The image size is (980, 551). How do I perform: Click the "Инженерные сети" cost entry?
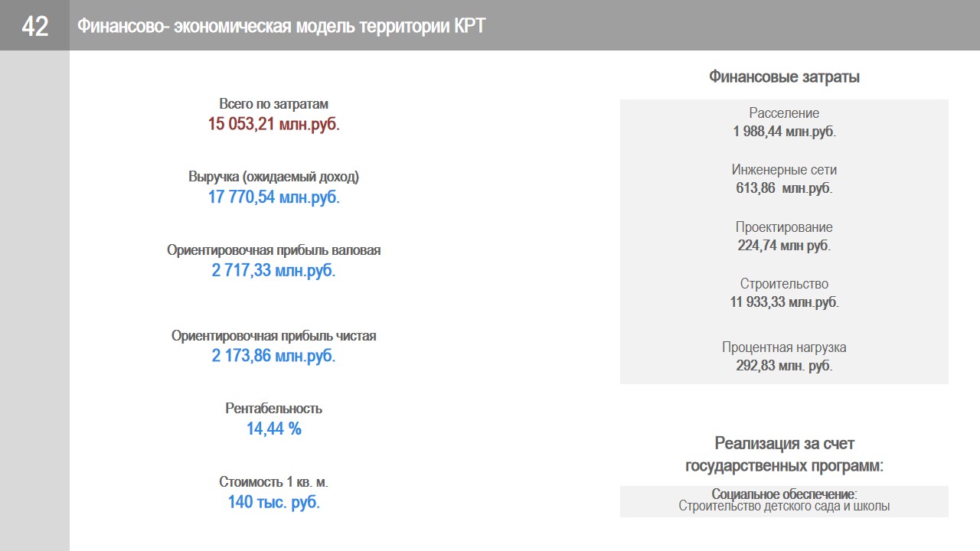(784, 179)
